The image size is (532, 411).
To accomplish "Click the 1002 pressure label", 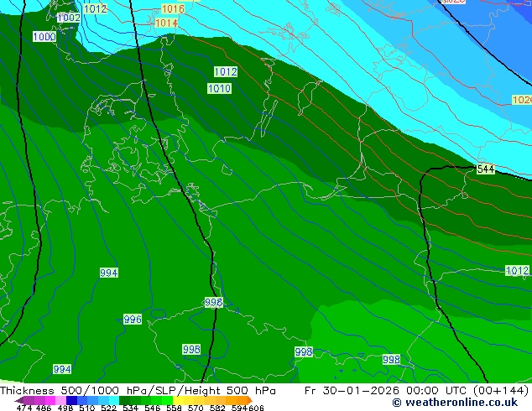I will [x=69, y=18].
